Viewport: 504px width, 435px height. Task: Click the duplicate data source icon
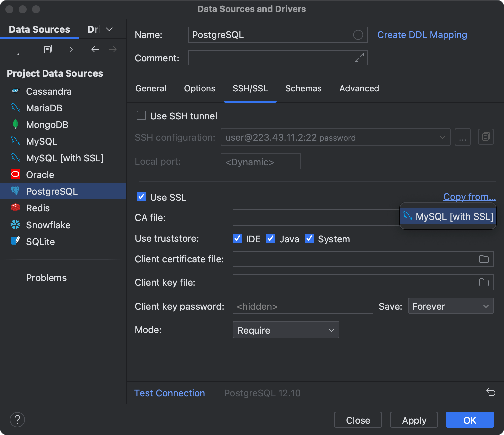coord(48,49)
